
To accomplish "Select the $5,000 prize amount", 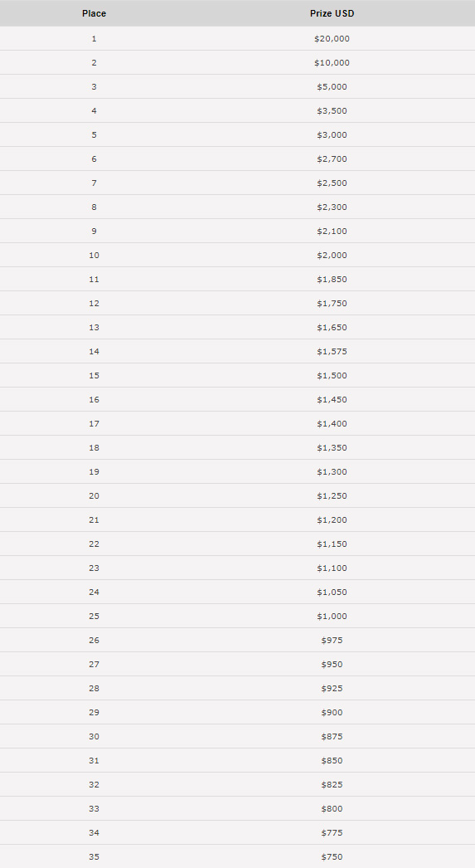I will click(332, 87).
